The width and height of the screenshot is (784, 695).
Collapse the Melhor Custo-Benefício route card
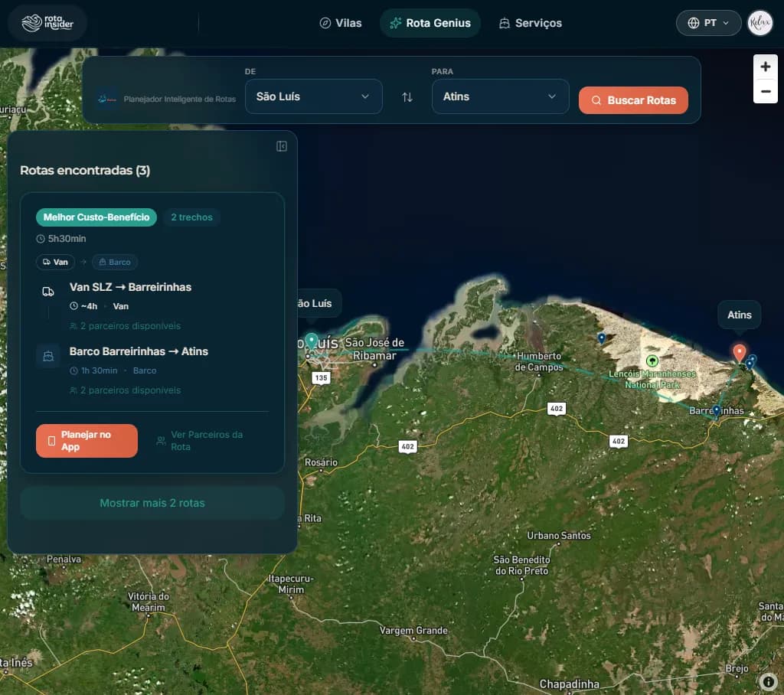(96, 217)
